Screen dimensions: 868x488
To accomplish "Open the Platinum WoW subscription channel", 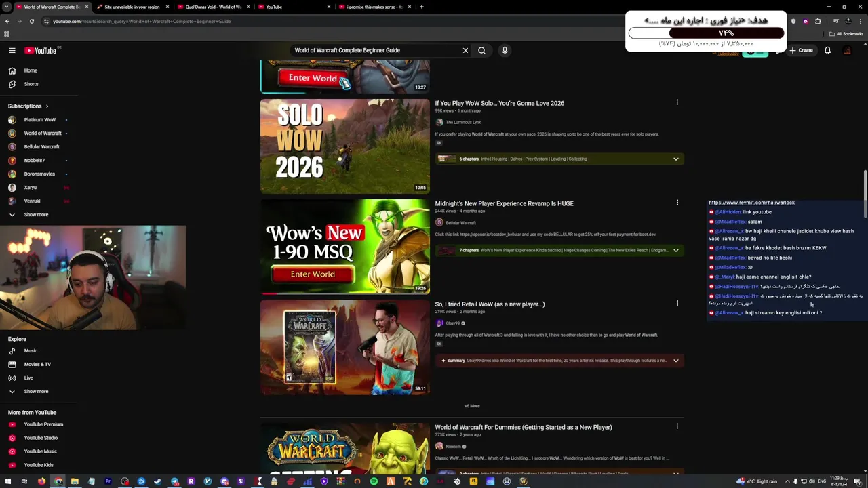I will point(39,120).
